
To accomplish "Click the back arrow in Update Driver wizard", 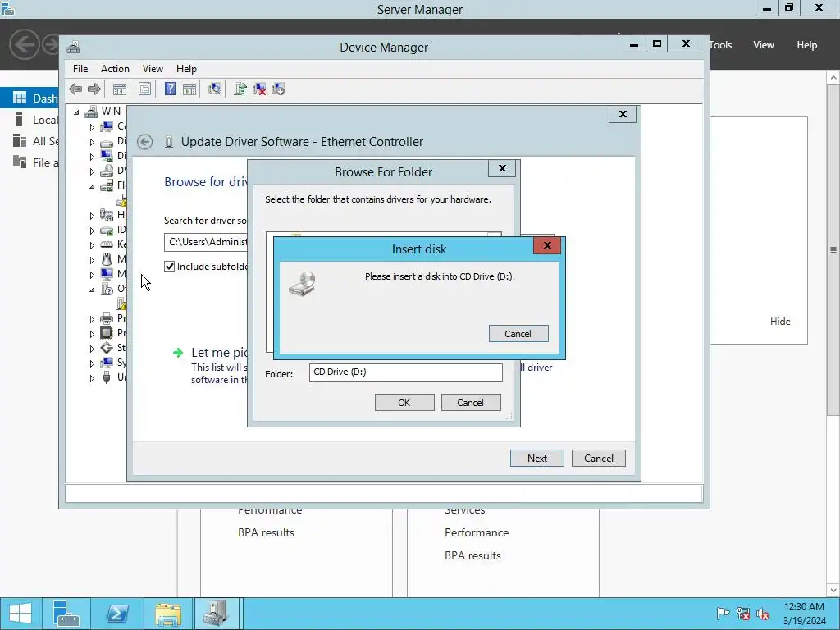I will (x=144, y=142).
